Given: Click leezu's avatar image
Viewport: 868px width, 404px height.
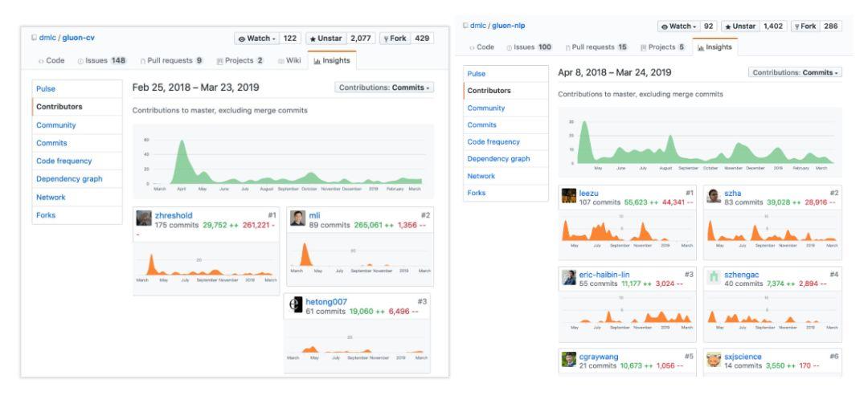Looking at the screenshot, I should tap(569, 196).
